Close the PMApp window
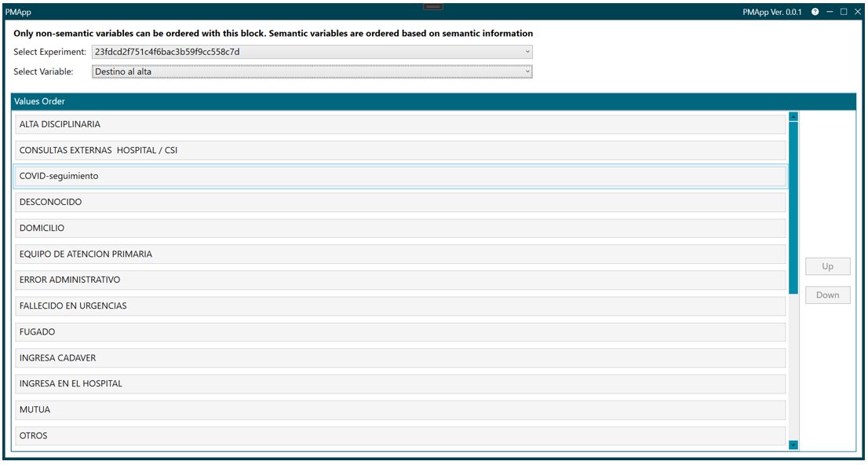This screenshot has height=465, width=868. pyautogui.click(x=858, y=12)
